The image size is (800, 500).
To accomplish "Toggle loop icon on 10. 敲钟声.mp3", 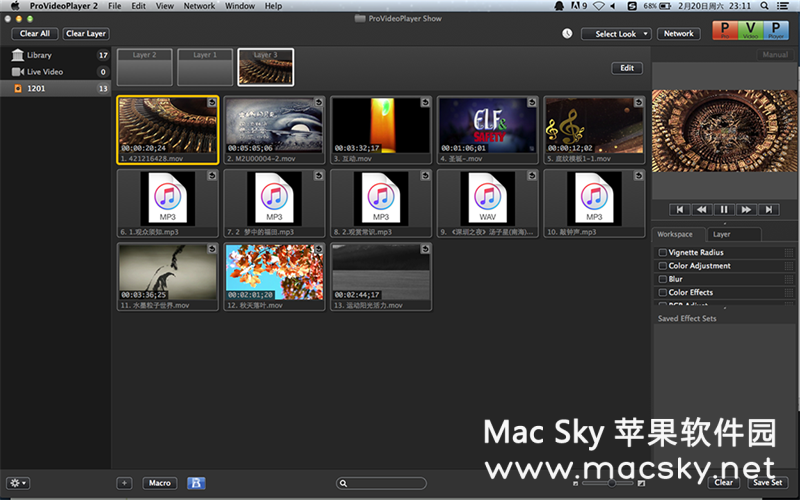I will pyautogui.click(x=638, y=176).
